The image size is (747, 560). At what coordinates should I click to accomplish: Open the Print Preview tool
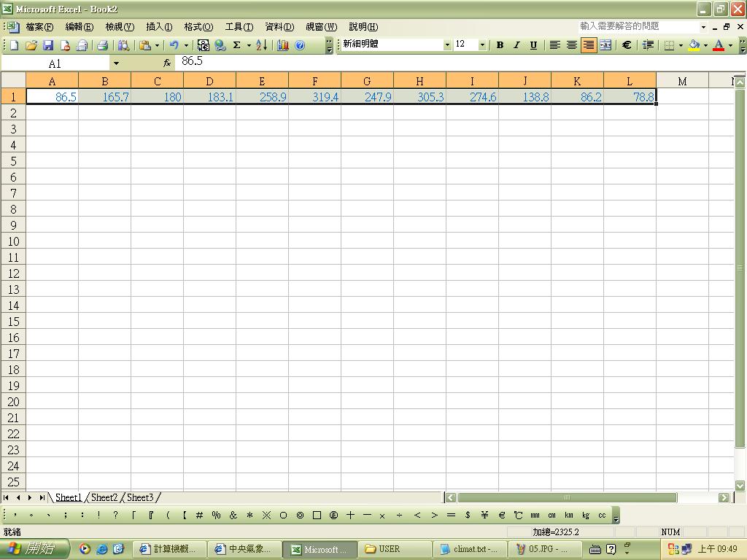(123, 45)
